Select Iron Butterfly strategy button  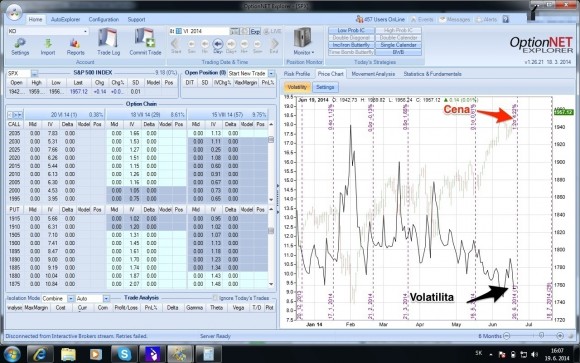351,45
